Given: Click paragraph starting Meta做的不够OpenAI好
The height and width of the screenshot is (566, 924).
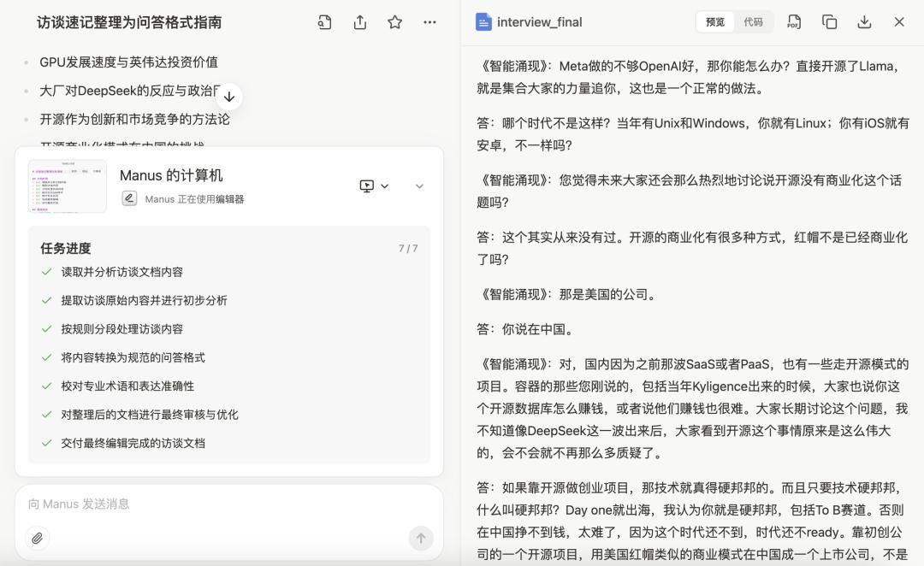Looking at the screenshot, I should [x=690, y=77].
